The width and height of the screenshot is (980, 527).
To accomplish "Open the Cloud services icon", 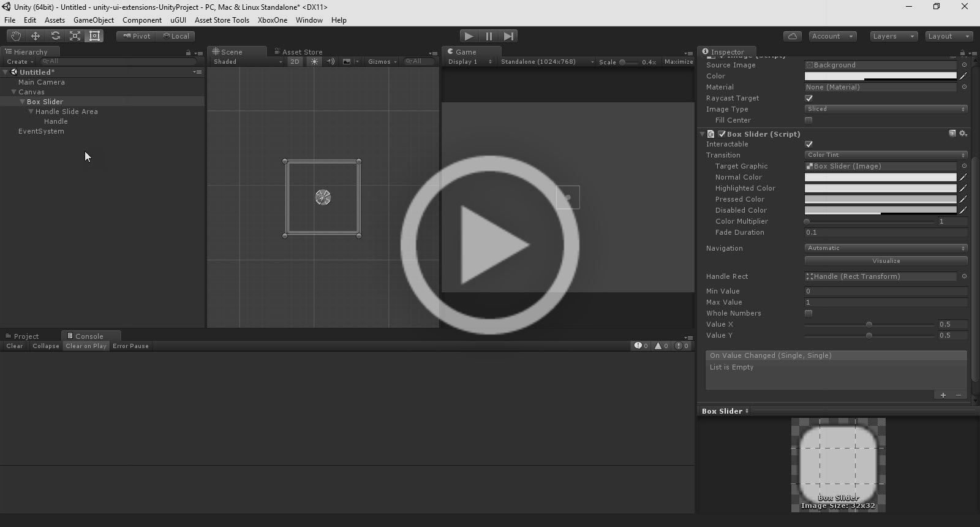I will (x=793, y=36).
